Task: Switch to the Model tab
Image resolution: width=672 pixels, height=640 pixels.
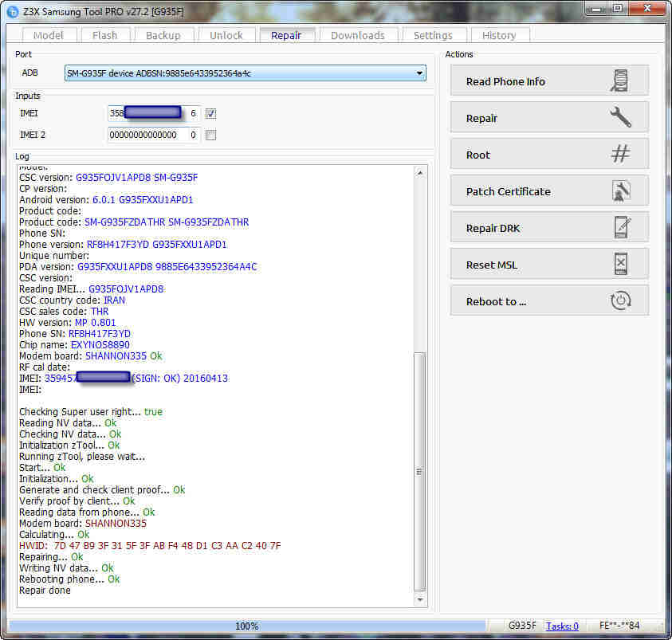Action: coord(49,35)
